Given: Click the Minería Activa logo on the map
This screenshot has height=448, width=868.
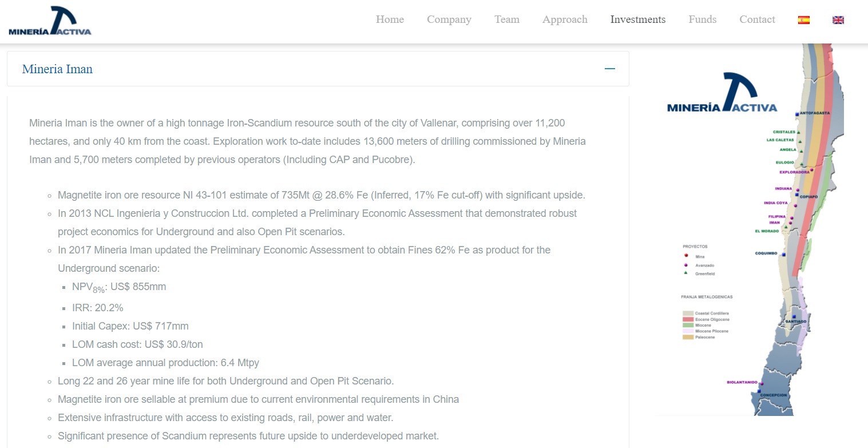Looking at the screenshot, I should point(722,93).
